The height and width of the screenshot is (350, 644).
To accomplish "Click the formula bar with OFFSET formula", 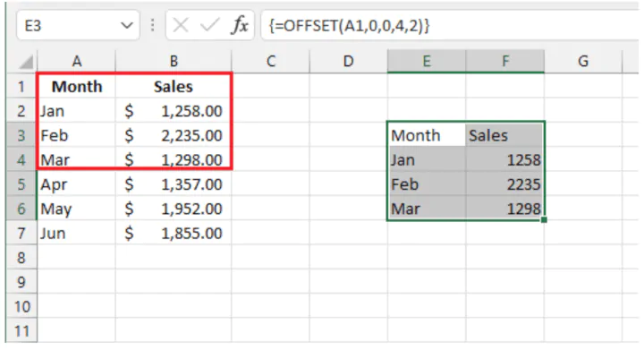I will (x=449, y=26).
